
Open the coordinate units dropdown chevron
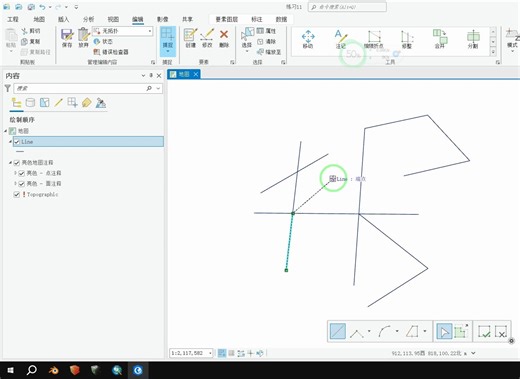coord(473,353)
